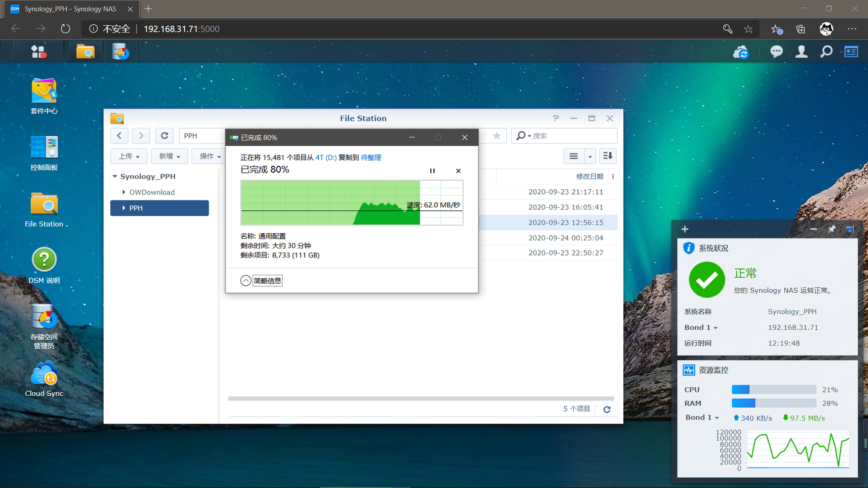Open the user options person icon
Viewport: 868px width, 488px height.
tap(801, 52)
